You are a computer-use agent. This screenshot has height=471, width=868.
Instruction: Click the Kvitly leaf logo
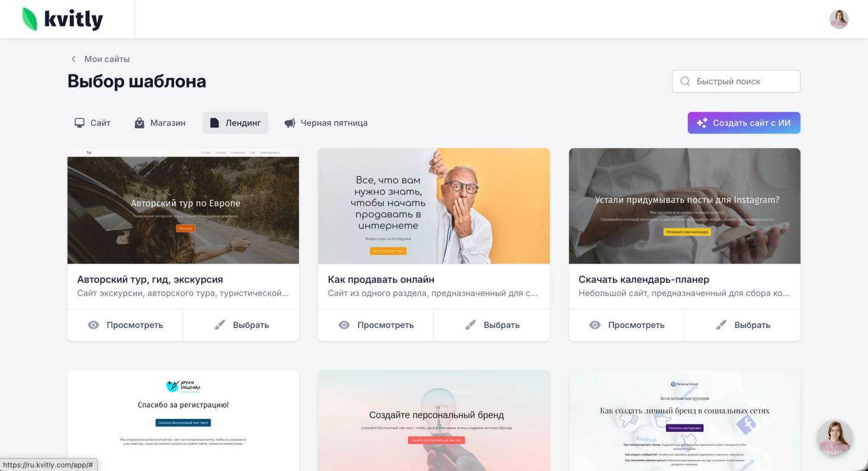click(29, 19)
